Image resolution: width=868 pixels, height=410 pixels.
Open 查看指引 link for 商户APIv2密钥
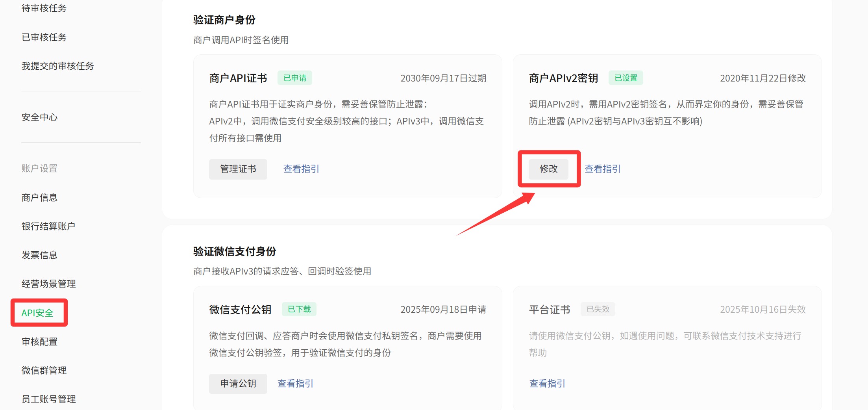602,169
